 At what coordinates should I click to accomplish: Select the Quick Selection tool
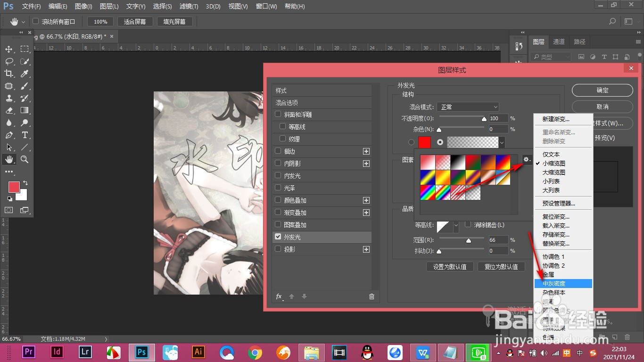point(25,61)
